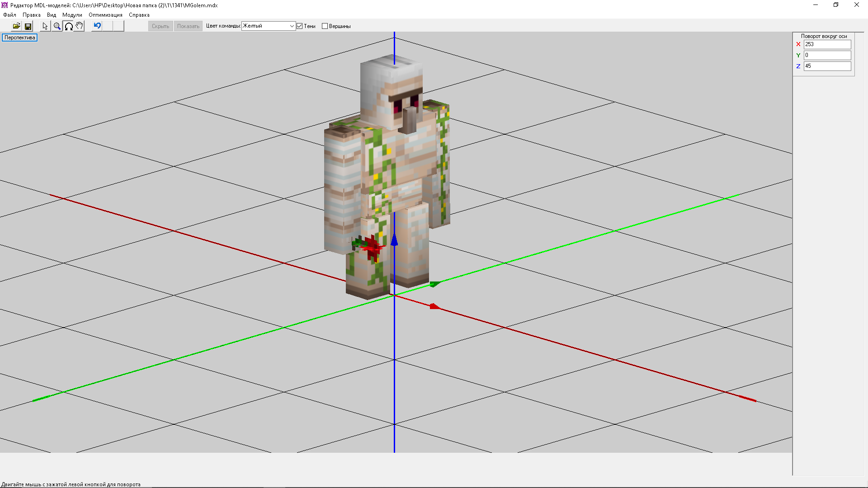Restore down the editor window

click(x=836, y=5)
